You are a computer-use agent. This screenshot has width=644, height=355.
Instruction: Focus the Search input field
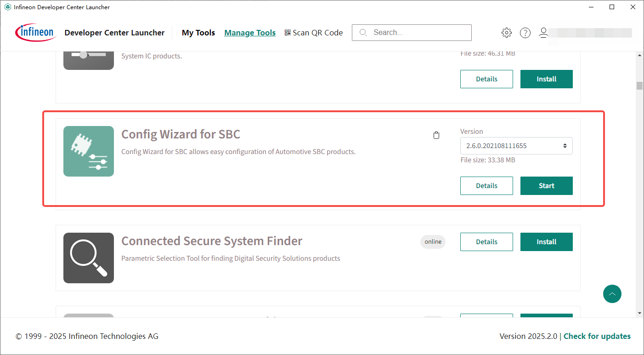click(412, 33)
